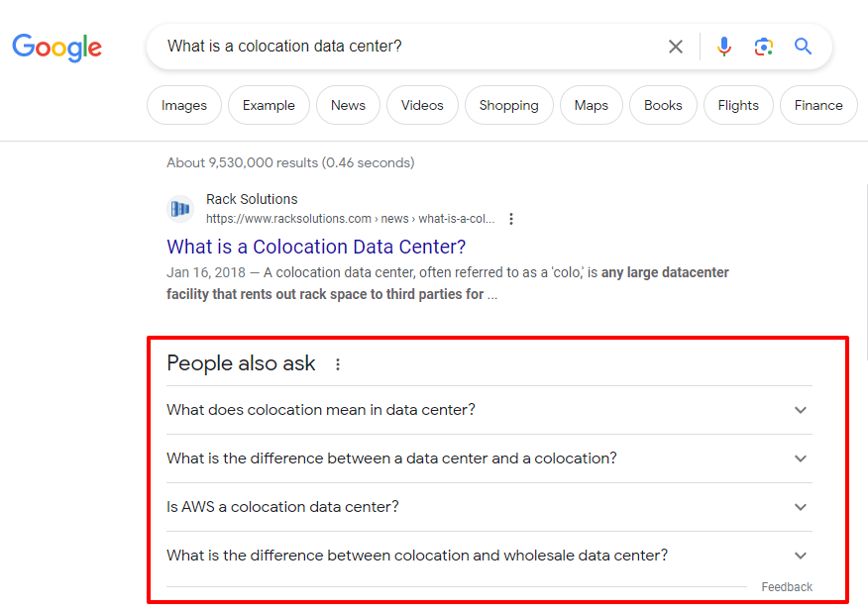Click the Google logo
868x611 pixels.
57,48
